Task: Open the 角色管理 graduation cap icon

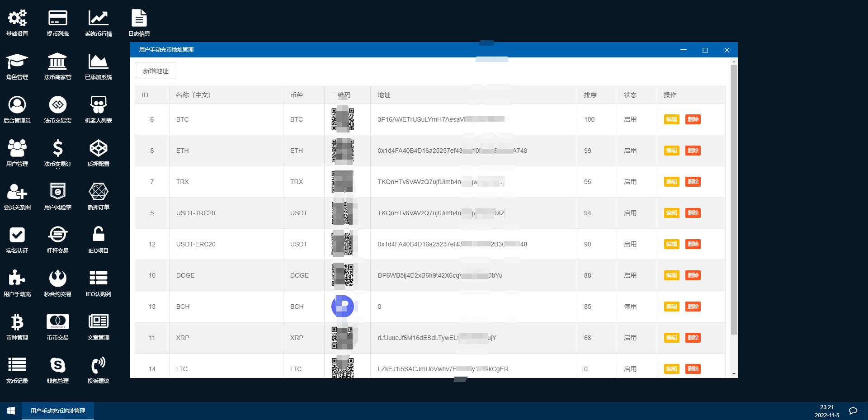Action: pos(17,61)
